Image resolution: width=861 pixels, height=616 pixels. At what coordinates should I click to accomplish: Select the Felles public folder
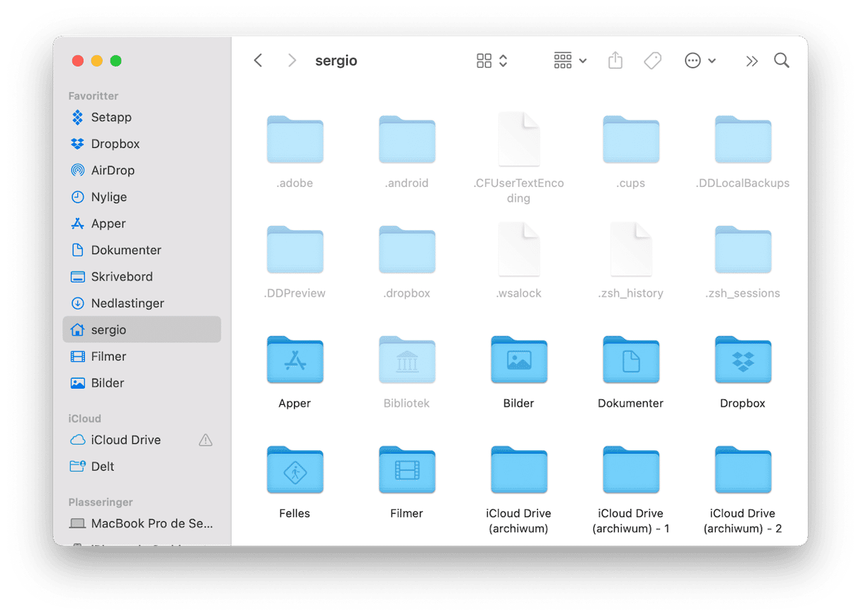tap(295, 469)
